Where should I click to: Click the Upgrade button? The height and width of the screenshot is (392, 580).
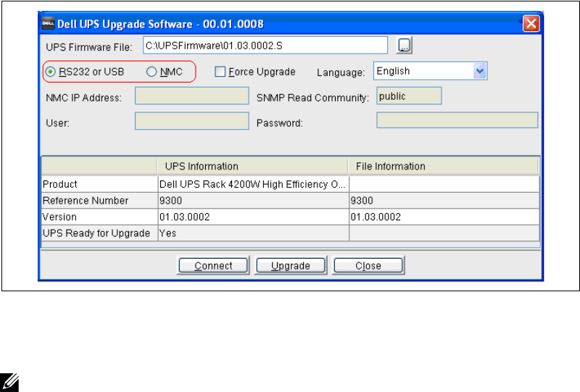[x=291, y=265]
